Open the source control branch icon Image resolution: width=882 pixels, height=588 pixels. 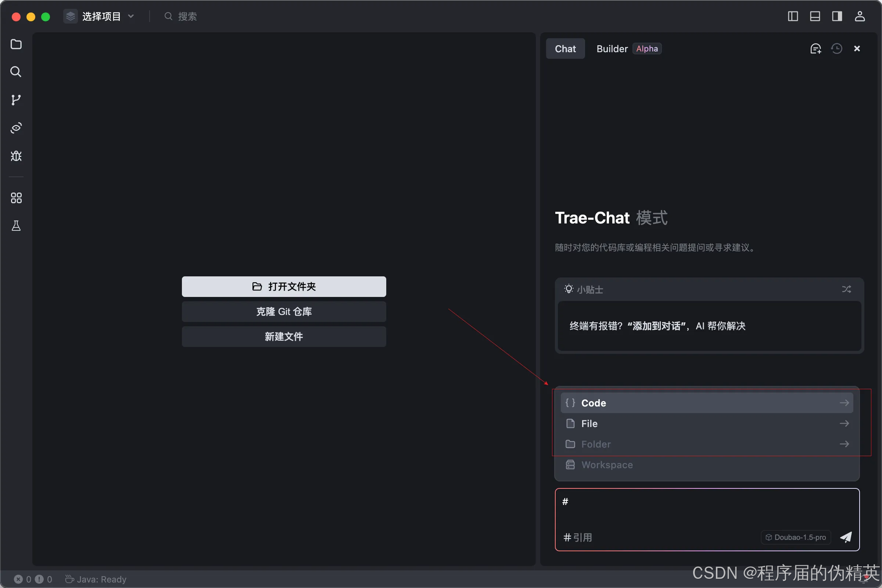pos(16,100)
